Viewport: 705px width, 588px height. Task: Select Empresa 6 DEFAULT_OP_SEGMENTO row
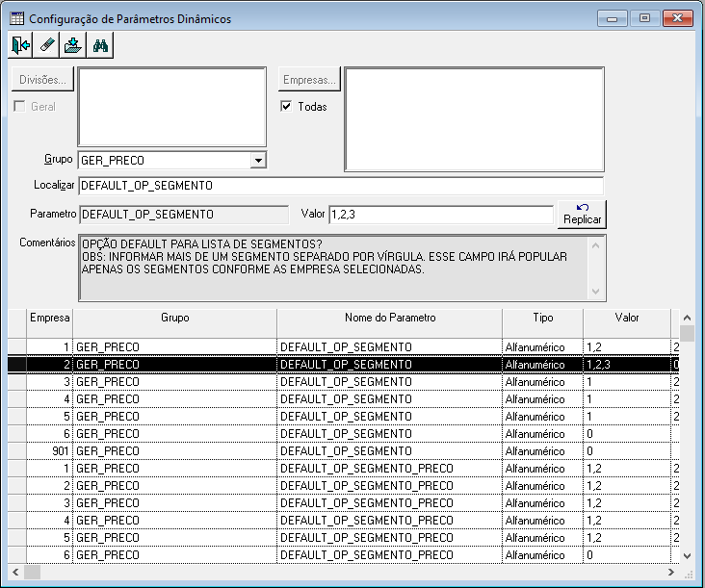click(344, 433)
